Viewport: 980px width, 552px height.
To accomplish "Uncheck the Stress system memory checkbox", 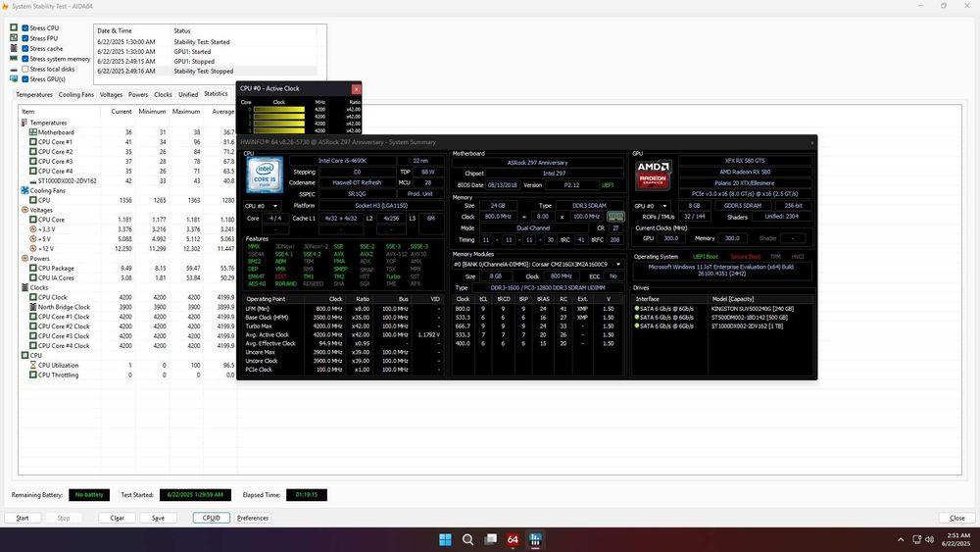I will [x=25, y=59].
